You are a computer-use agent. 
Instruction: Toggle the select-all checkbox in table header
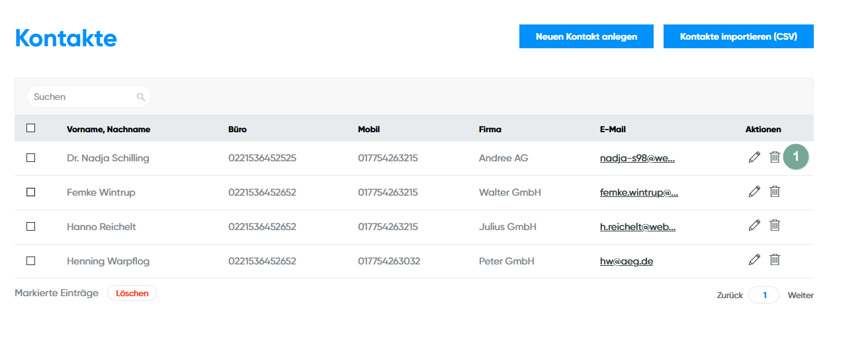(31, 128)
